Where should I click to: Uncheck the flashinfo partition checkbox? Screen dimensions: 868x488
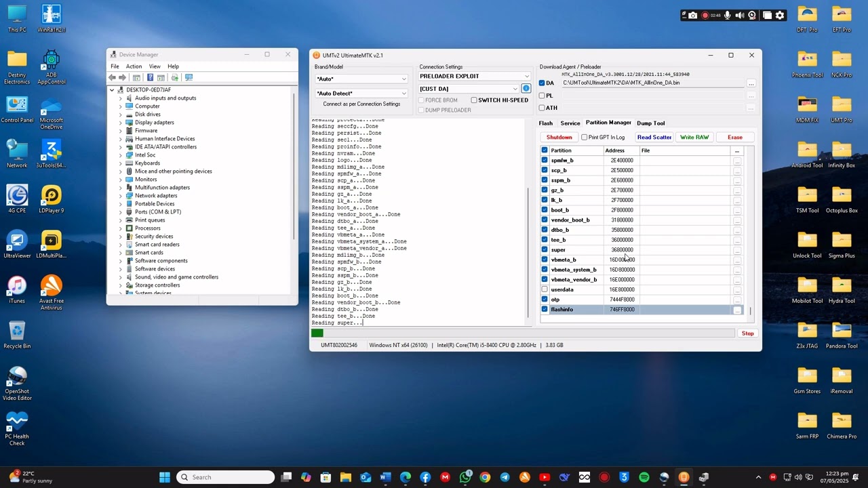pyautogui.click(x=545, y=309)
